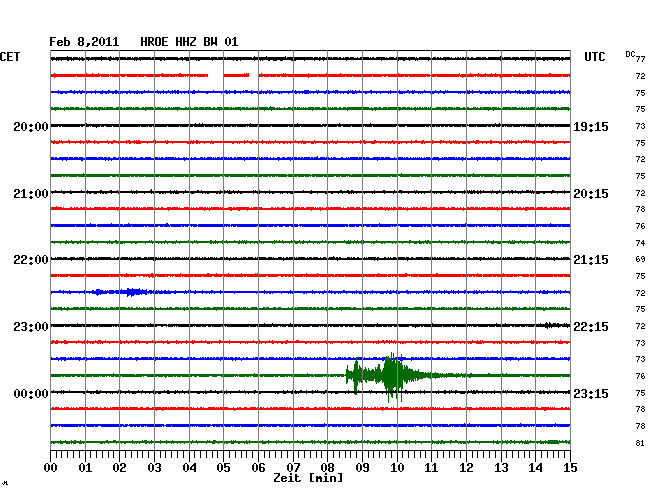
Task: Select the DC column header
Action: (630, 54)
